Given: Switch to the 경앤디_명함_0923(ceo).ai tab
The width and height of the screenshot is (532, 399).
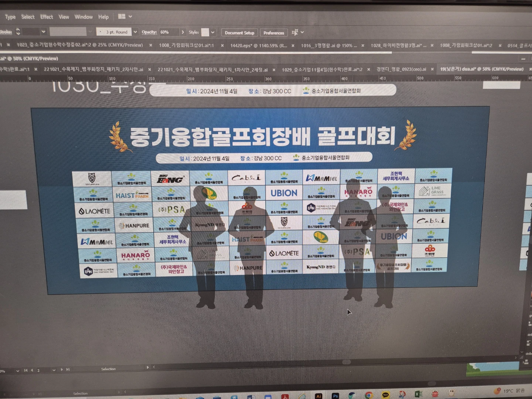Looking at the screenshot, I should pos(401,69).
